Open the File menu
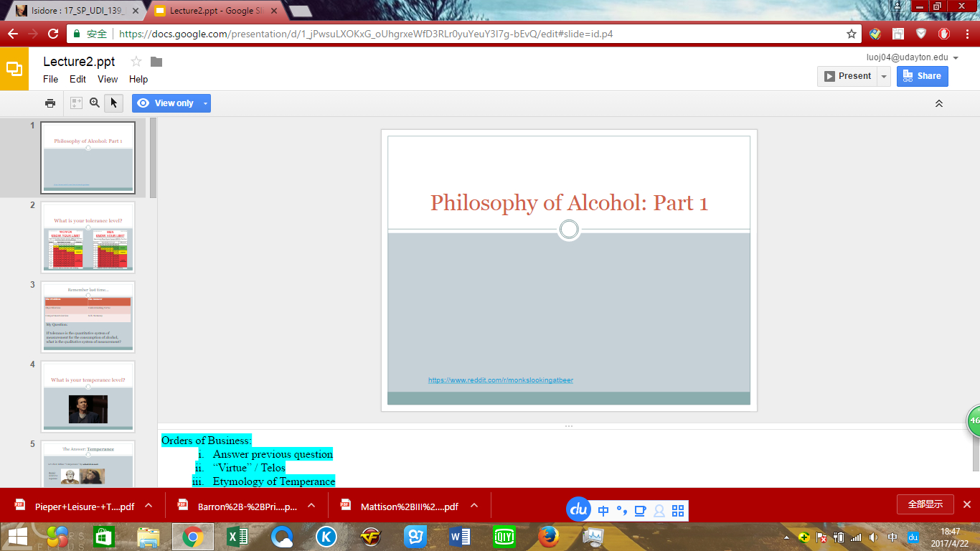Image resolution: width=980 pixels, height=551 pixels. click(x=50, y=80)
